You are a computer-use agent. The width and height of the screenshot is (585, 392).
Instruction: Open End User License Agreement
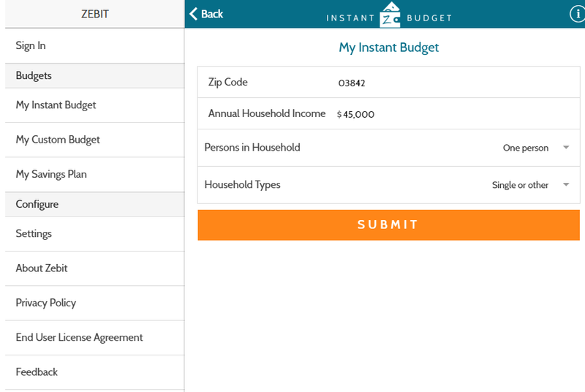[95, 338]
